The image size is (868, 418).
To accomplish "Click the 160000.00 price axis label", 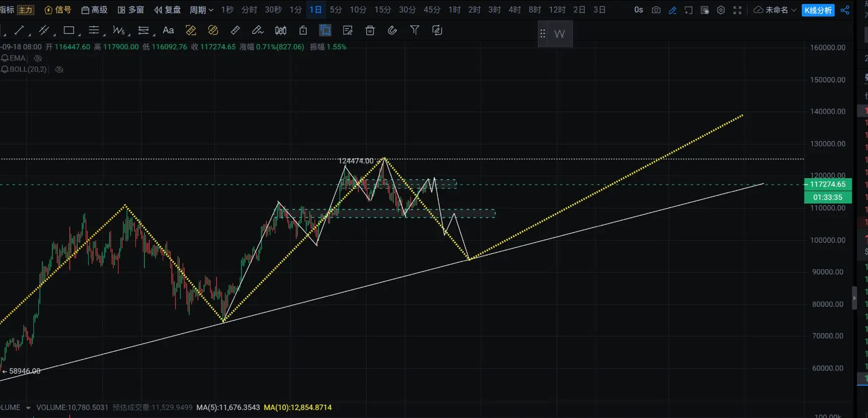I will click(x=828, y=47).
